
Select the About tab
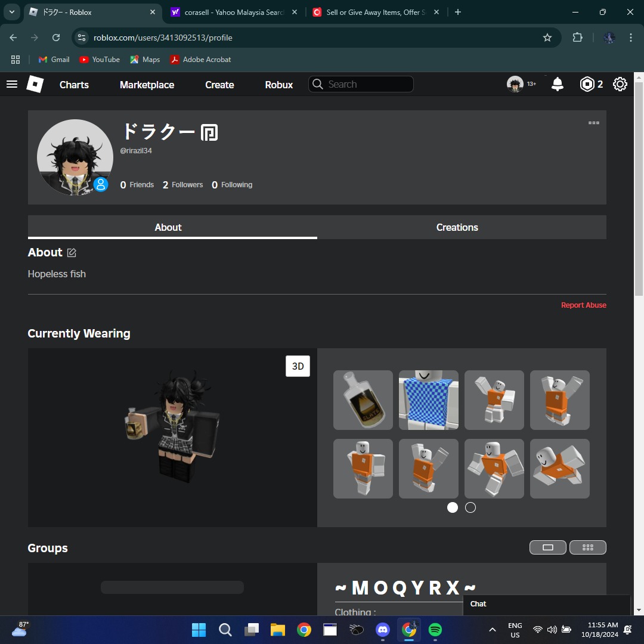(172, 227)
